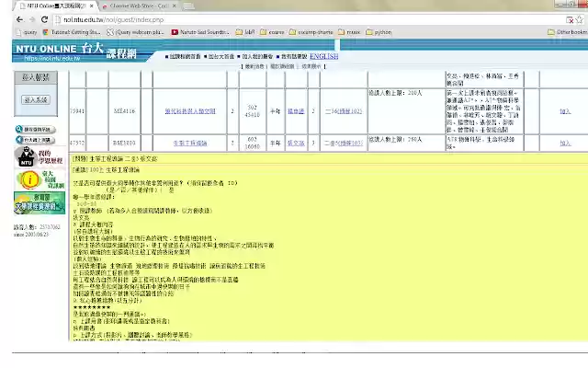
Task: Click the orange campus information icon
Action: coord(31,179)
